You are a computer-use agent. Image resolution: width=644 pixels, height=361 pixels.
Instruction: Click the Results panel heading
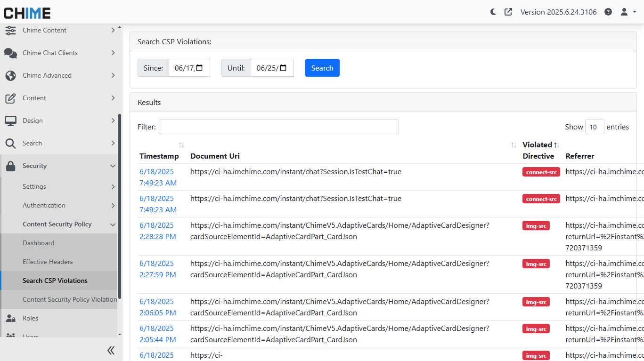(149, 102)
